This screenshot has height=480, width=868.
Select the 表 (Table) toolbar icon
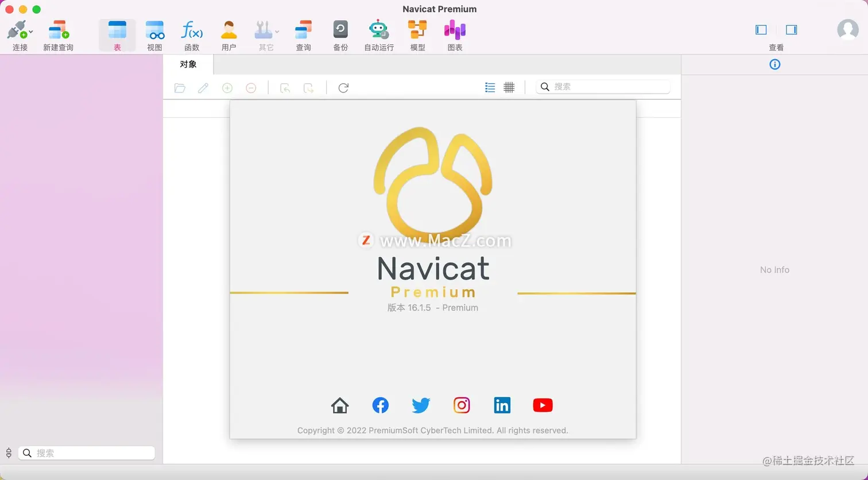point(117,30)
